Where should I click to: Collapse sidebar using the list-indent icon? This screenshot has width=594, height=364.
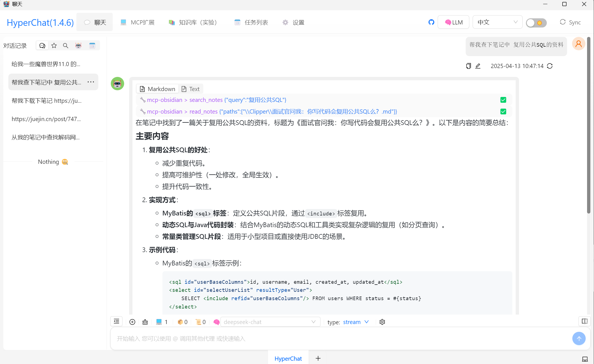tap(117, 322)
